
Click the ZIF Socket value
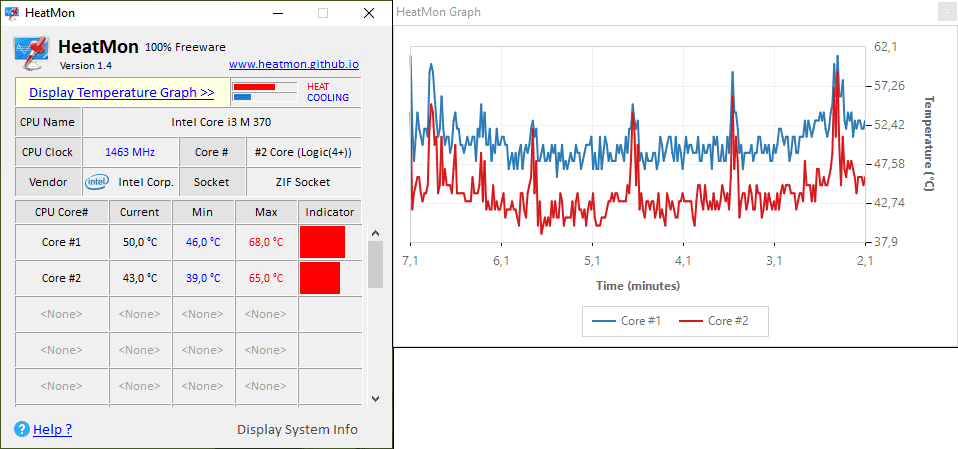(x=303, y=182)
